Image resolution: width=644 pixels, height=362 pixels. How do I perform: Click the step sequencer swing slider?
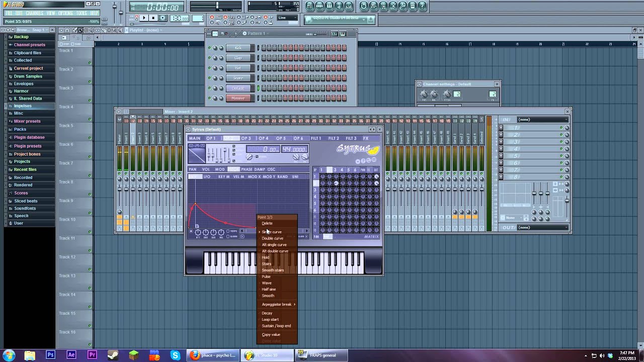(x=320, y=34)
